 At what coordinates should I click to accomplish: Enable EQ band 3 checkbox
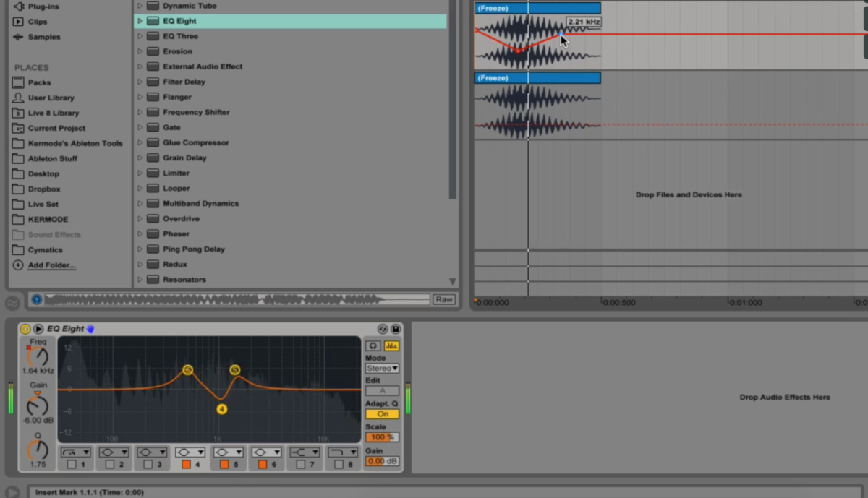tap(148, 465)
